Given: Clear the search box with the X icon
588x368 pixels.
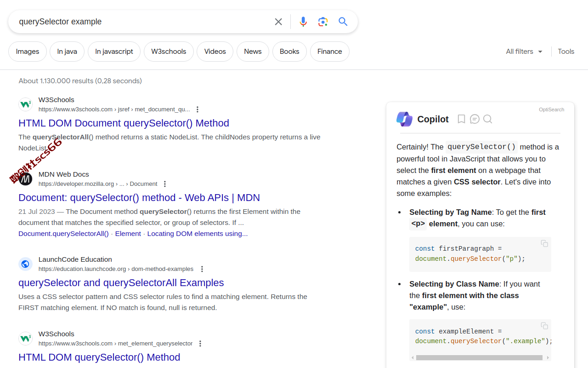Looking at the screenshot, I should click(x=278, y=22).
